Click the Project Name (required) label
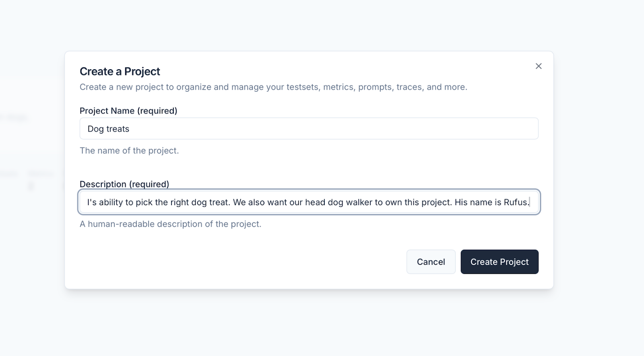This screenshot has height=356, width=644. coord(128,111)
